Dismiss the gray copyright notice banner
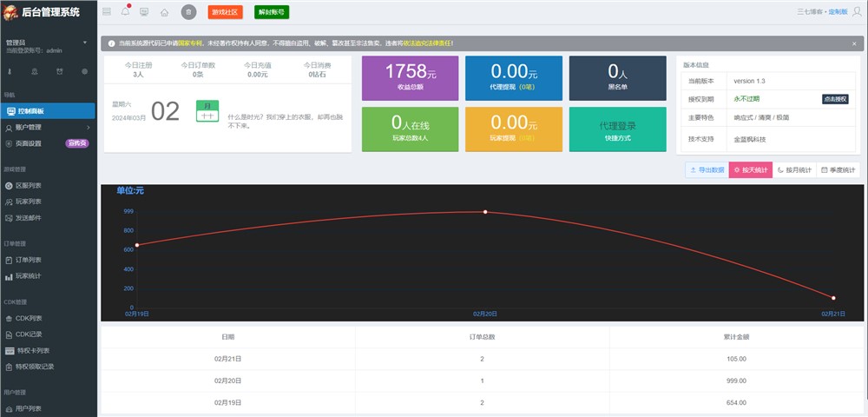The width and height of the screenshot is (868, 417). point(853,43)
